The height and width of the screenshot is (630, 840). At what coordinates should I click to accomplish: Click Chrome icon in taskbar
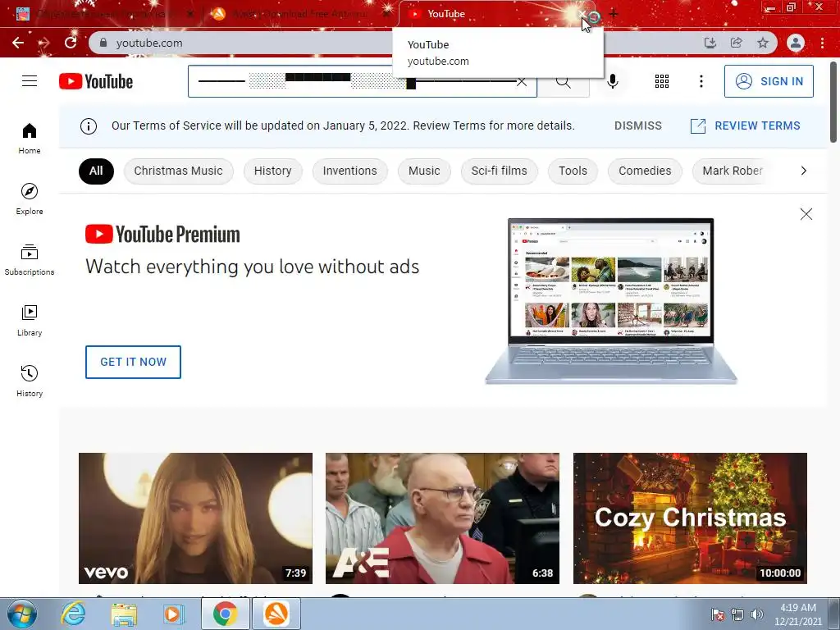pyautogui.click(x=225, y=614)
